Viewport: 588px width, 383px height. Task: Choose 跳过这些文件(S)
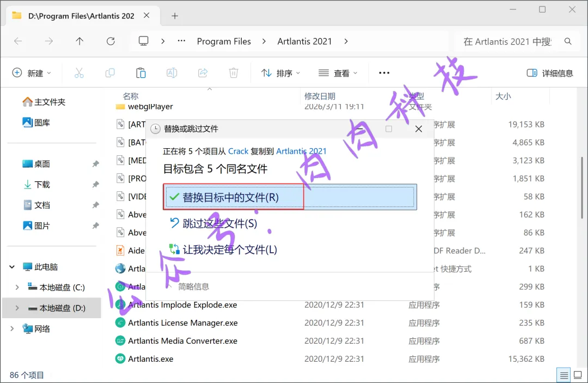[213, 223]
